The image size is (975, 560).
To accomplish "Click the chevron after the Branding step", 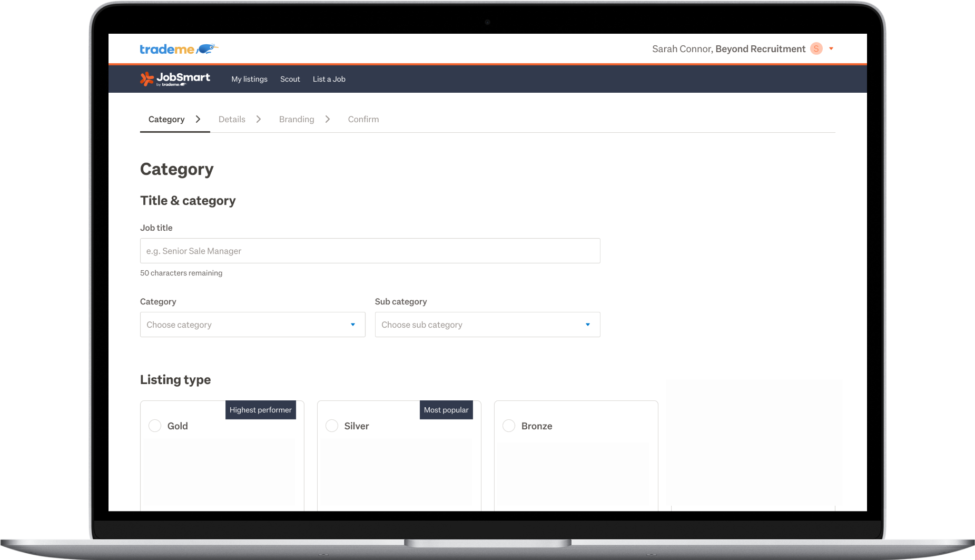I will [328, 119].
